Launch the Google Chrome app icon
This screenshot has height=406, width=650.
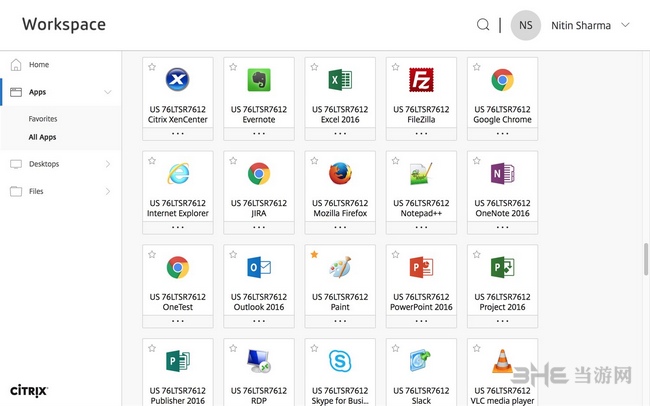pyautogui.click(x=502, y=80)
